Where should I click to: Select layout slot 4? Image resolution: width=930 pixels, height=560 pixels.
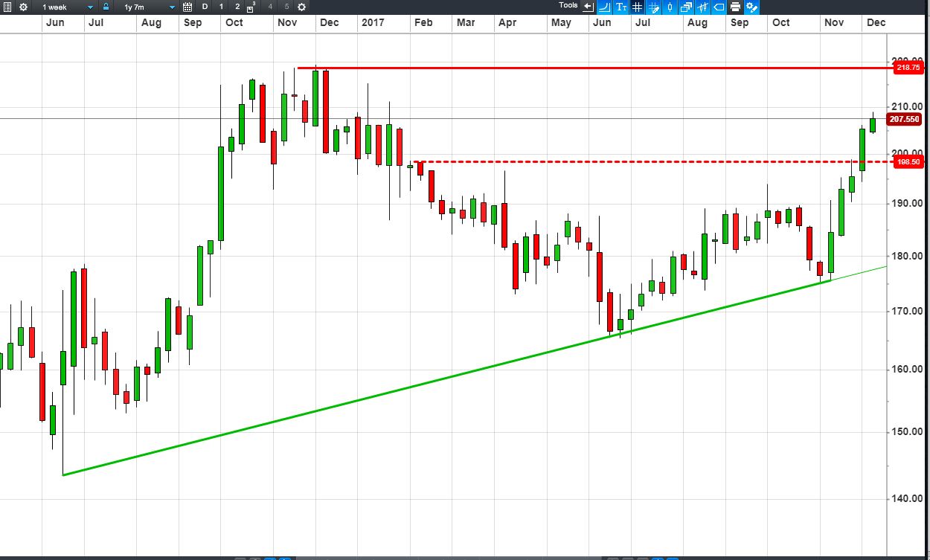click(269, 7)
